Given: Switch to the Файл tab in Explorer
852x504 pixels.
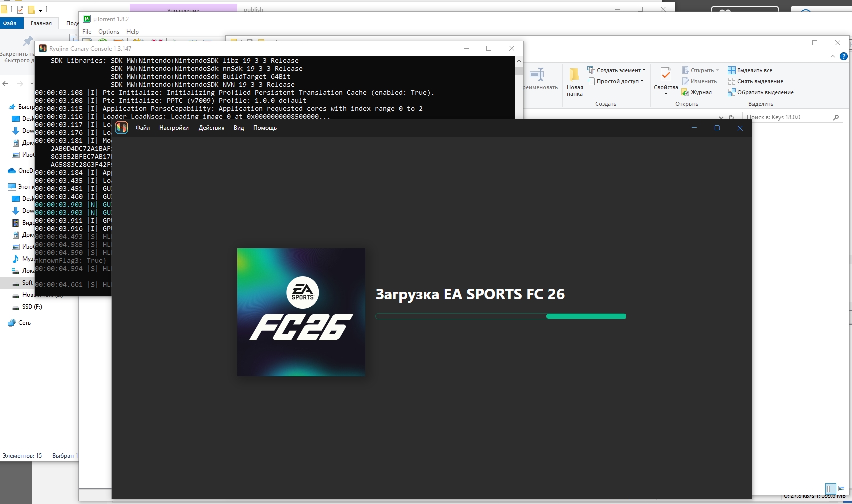Looking at the screenshot, I should pyautogui.click(x=10, y=23).
